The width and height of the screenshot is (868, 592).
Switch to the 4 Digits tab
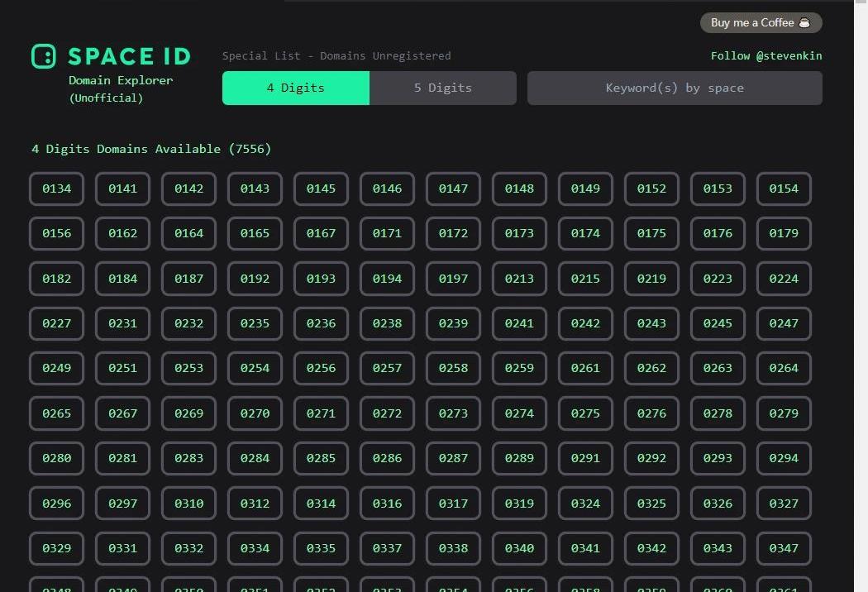click(x=295, y=88)
